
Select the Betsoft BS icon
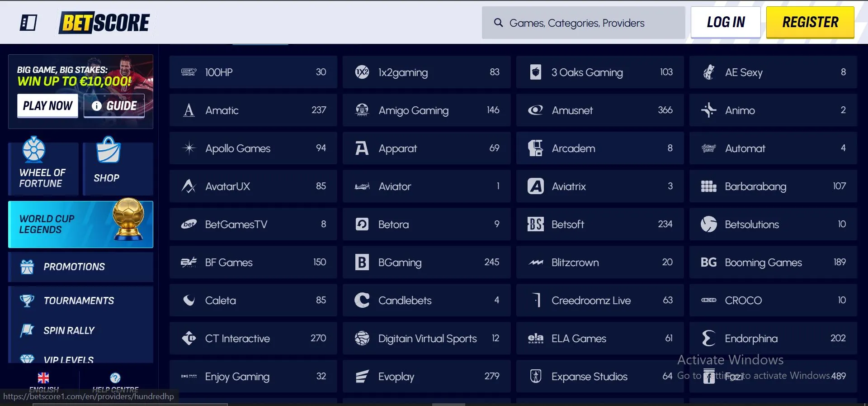[536, 224]
